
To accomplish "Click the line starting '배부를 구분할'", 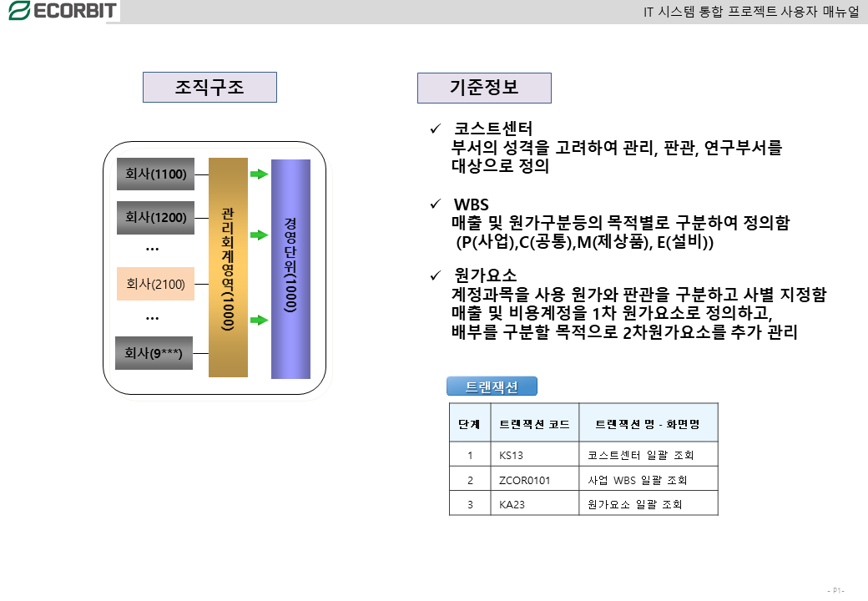I will 624,331.
